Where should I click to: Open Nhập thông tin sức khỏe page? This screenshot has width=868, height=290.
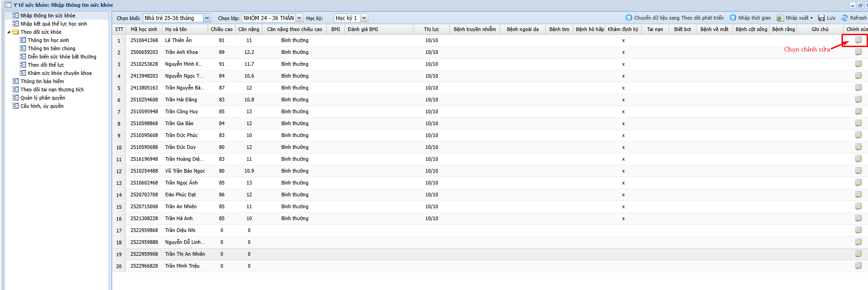48,16
